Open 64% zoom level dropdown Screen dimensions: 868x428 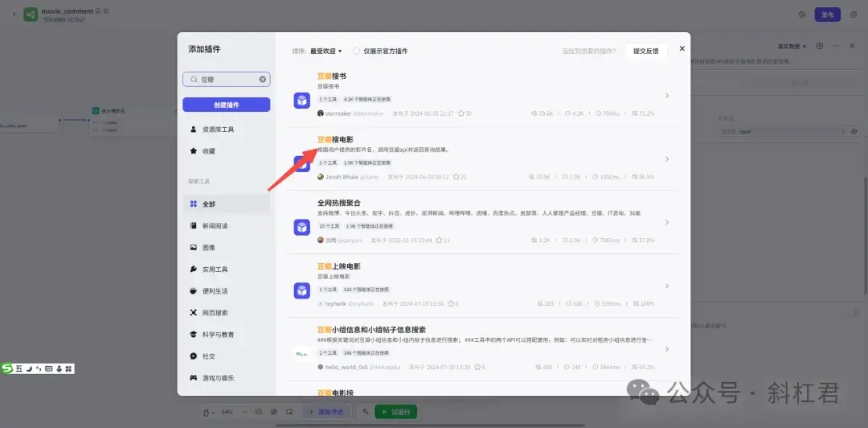[234, 412]
